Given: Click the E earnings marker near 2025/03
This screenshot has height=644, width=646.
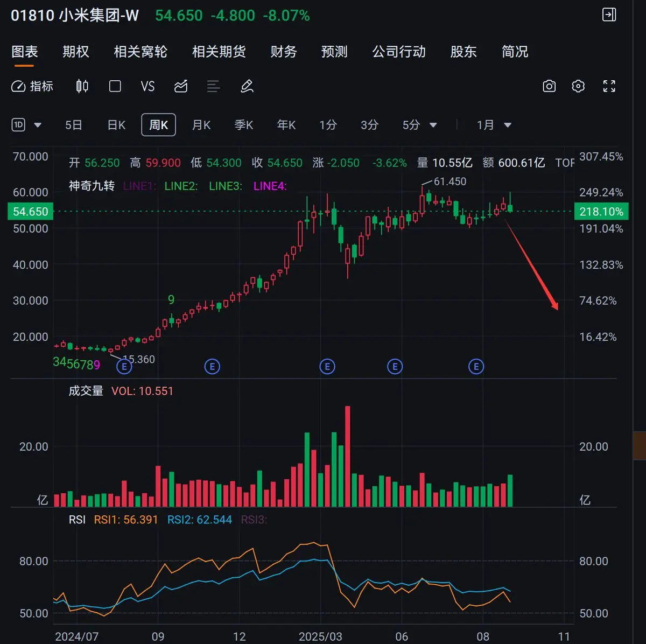Looking at the screenshot, I should 327,367.
